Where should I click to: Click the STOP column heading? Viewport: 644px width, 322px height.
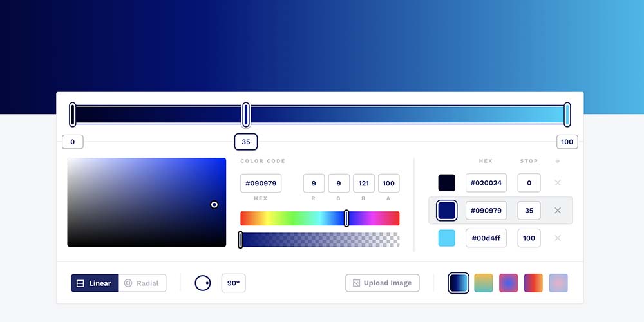(529, 161)
